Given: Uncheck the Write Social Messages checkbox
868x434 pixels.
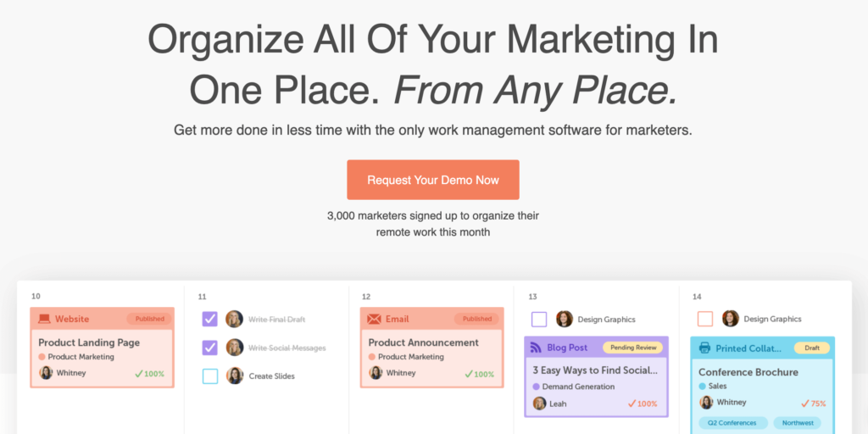Looking at the screenshot, I should (209, 348).
